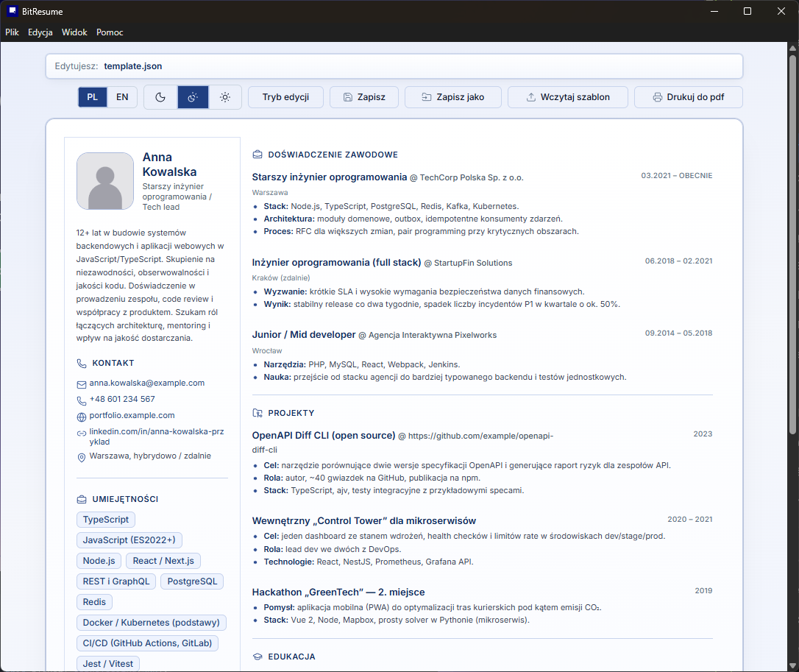
Task: Click the upload icon on Wczytaj szablon
Action: 531,96
